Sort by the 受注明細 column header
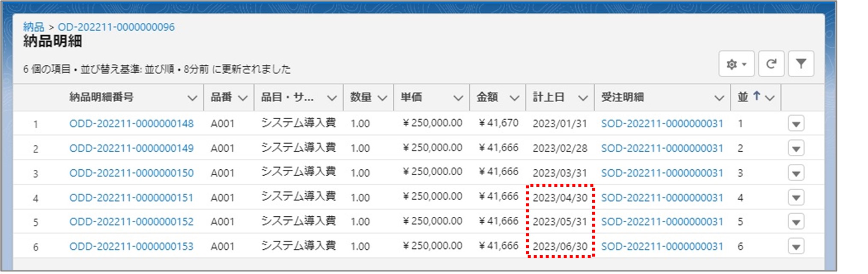Image resolution: width=868 pixels, height=274 pixels. coord(622,97)
